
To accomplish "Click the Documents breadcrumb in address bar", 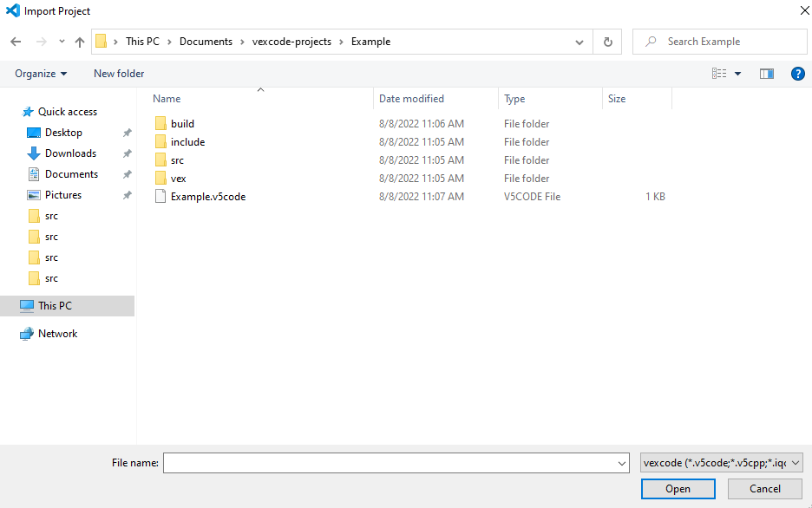I will pyautogui.click(x=206, y=41).
